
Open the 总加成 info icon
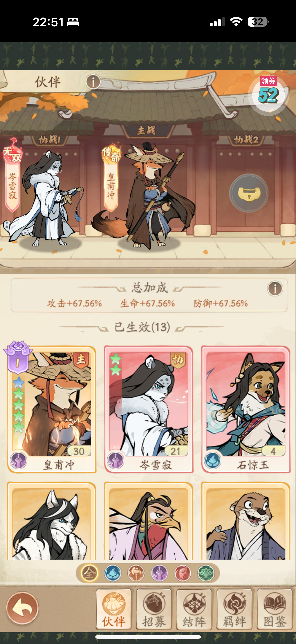pyautogui.click(x=275, y=289)
